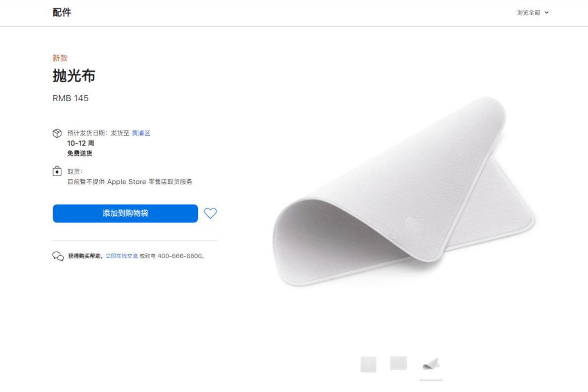
Task: Click the 抛光布 product title
Action: [x=74, y=76]
